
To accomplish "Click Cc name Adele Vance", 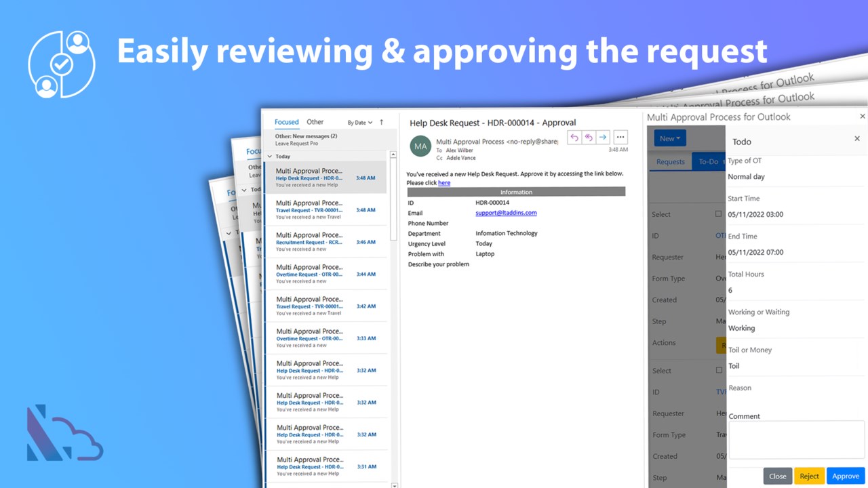I will tap(461, 158).
